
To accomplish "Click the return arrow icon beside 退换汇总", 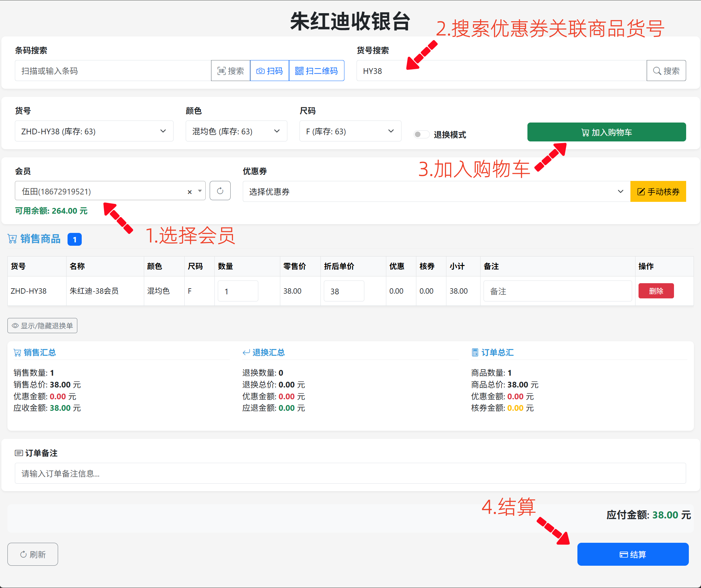I will tap(246, 352).
